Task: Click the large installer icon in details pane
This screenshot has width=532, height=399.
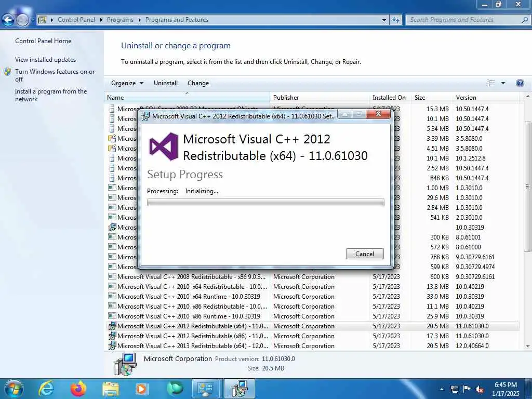Action: point(126,364)
